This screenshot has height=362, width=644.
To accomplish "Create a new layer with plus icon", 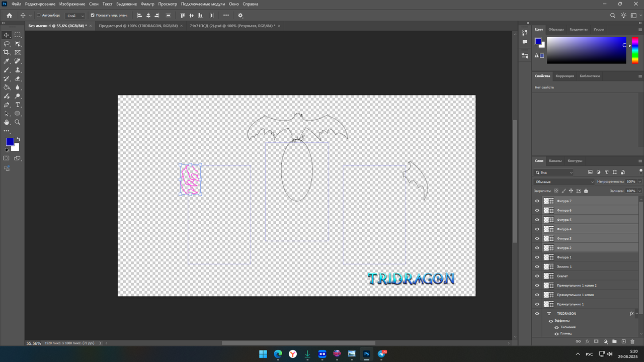I will point(623,341).
